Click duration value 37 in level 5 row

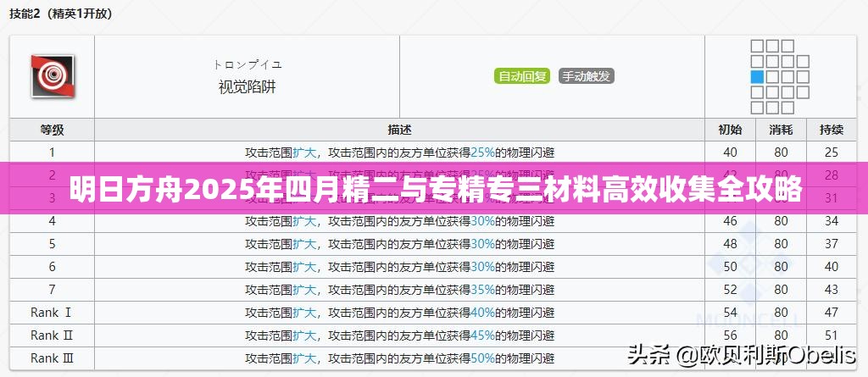click(x=832, y=244)
